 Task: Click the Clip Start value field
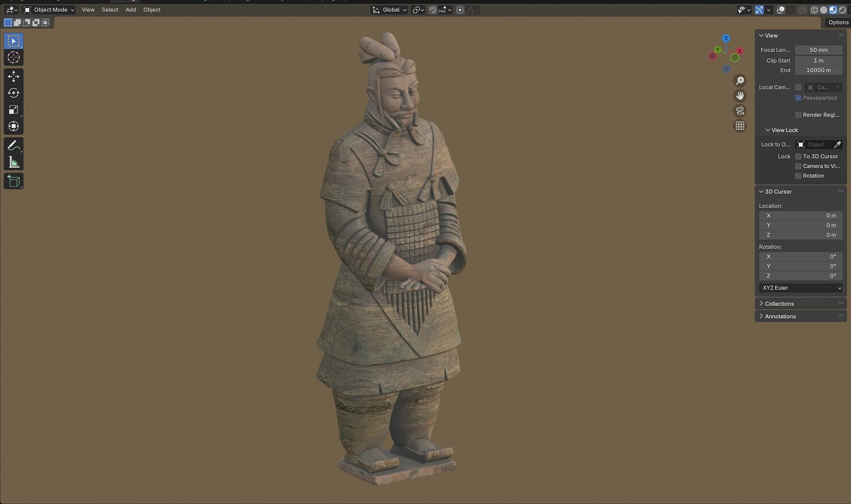[x=819, y=61]
